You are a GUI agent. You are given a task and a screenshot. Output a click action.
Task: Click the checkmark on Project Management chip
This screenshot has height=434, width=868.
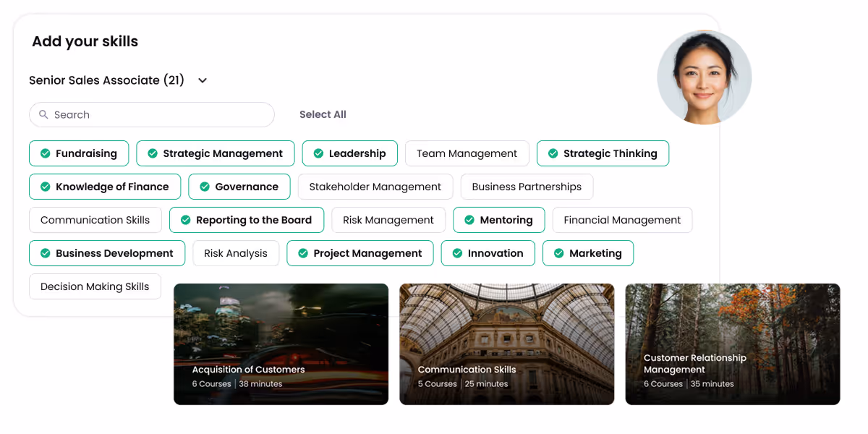tap(303, 253)
